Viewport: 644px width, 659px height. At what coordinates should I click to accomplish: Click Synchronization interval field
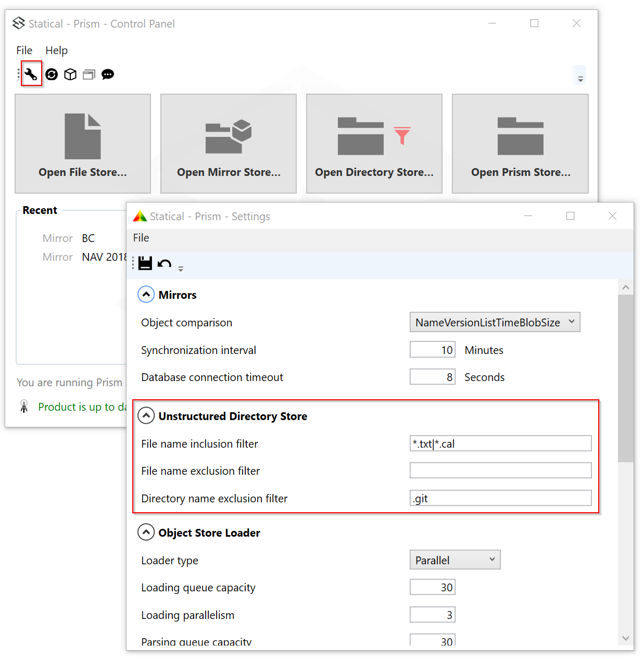point(433,350)
